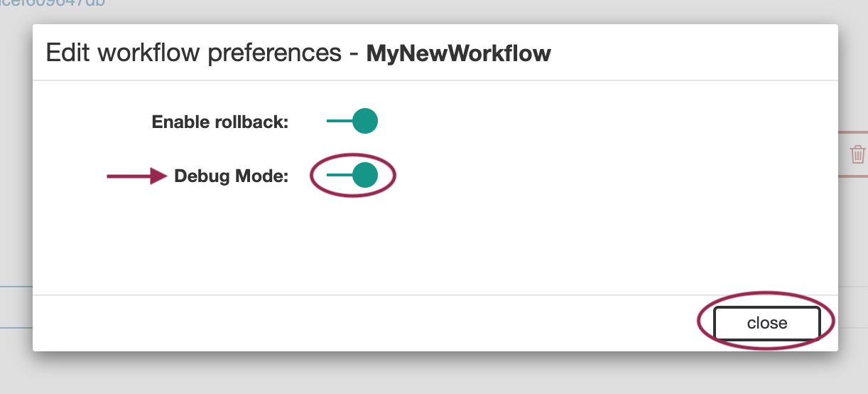
Task: Click the Enable rollback switch track line
Action: point(337,121)
